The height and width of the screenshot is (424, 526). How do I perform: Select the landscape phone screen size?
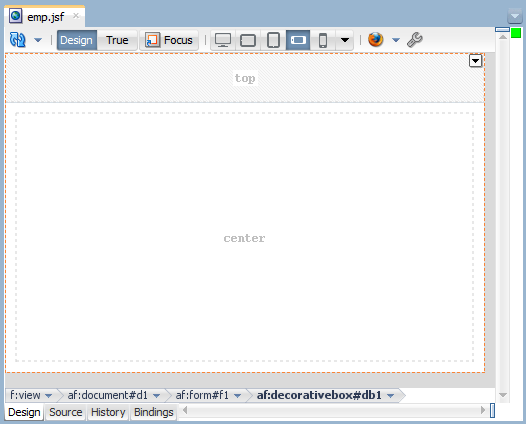(298, 40)
